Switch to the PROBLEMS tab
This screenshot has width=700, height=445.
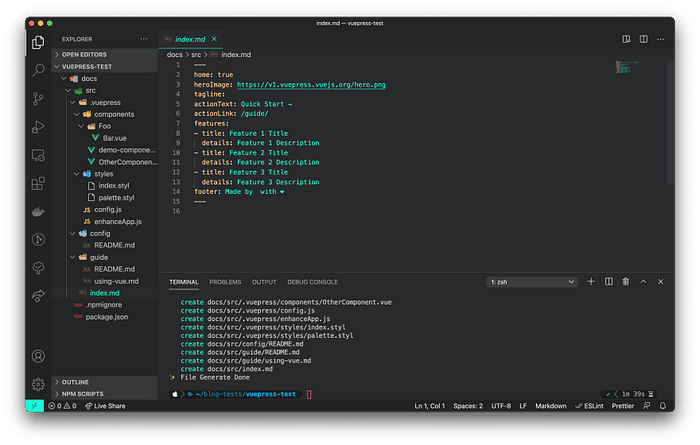click(x=225, y=282)
